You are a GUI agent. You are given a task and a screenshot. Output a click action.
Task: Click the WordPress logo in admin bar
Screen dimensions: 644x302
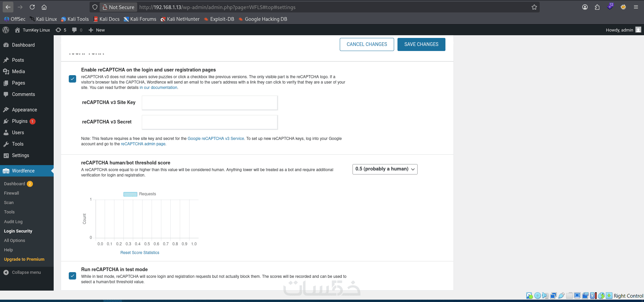point(6,30)
